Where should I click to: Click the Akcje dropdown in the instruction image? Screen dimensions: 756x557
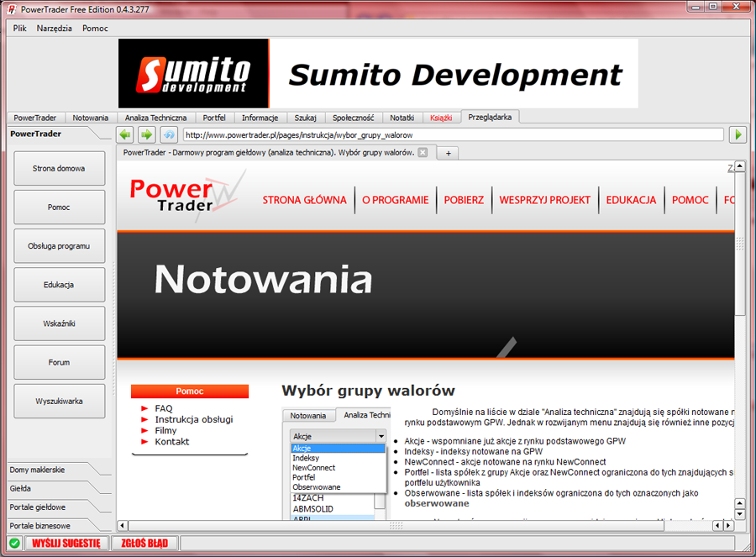pos(338,436)
